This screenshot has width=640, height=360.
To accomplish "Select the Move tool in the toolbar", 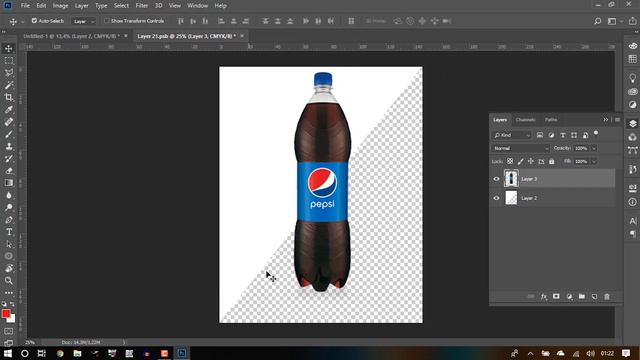I will click(x=9, y=49).
